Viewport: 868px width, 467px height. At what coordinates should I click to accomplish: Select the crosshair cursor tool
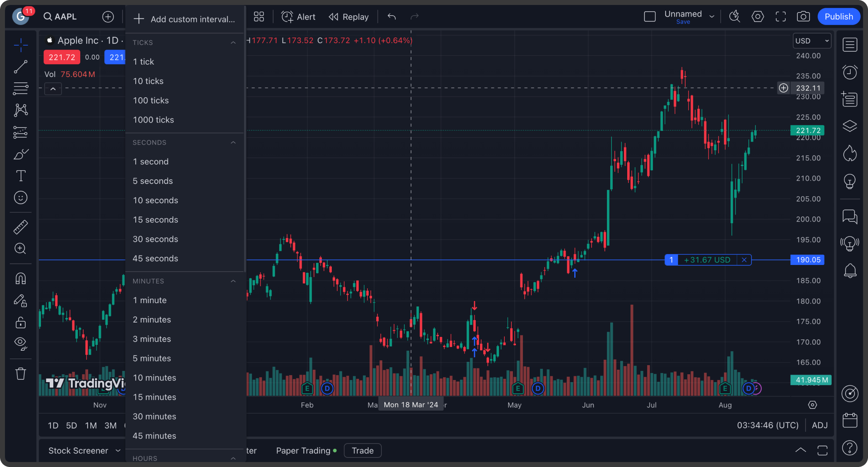[x=21, y=45]
